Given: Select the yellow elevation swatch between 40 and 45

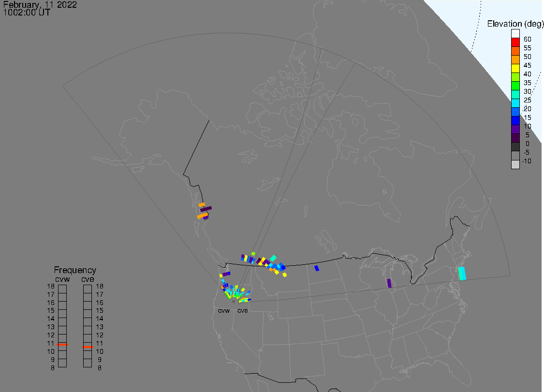Looking at the screenshot, I should [x=515, y=68].
